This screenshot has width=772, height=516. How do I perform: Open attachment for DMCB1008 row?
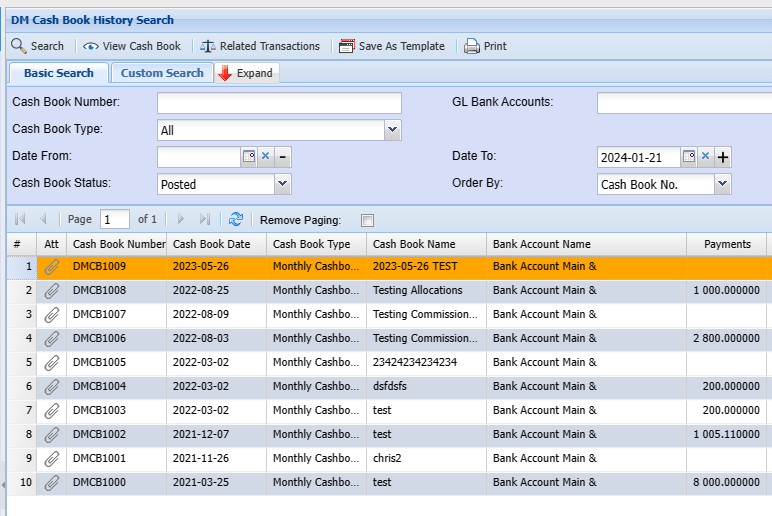[52, 290]
